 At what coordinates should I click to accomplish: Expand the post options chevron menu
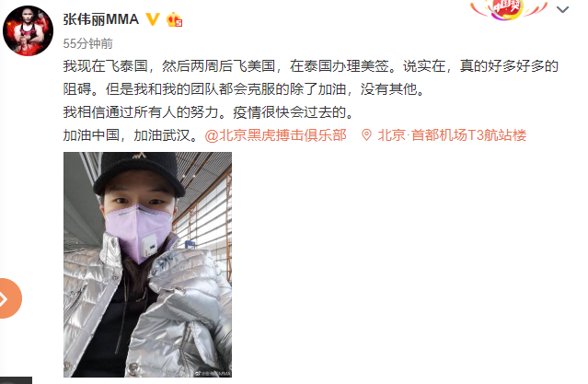click(562, 10)
